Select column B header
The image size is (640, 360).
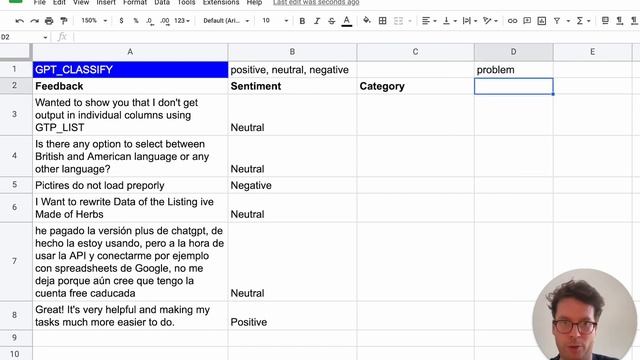pyautogui.click(x=292, y=52)
